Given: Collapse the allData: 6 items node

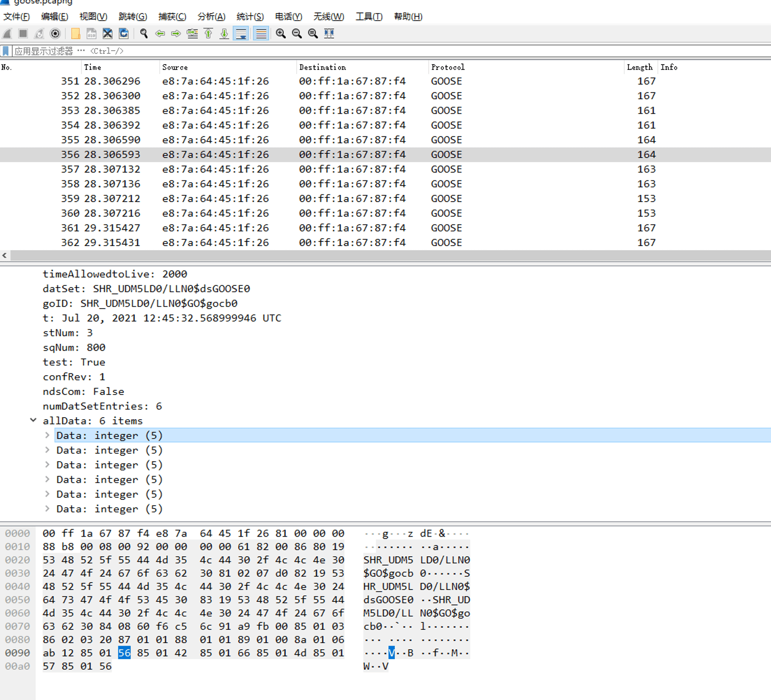Looking at the screenshot, I should (33, 420).
